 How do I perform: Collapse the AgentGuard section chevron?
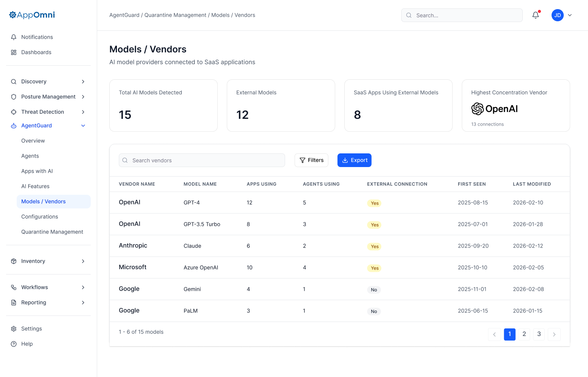click(x=83, y=125)
